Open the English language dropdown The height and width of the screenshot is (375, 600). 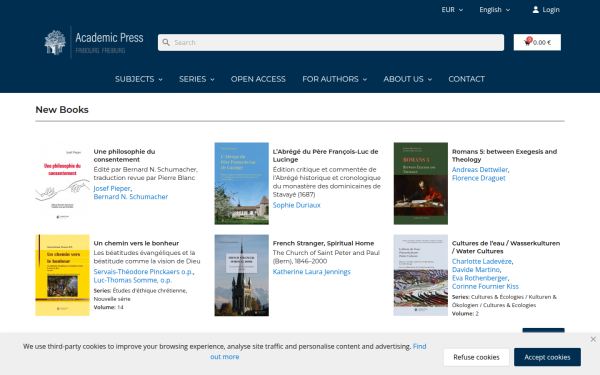coord(494,10)
